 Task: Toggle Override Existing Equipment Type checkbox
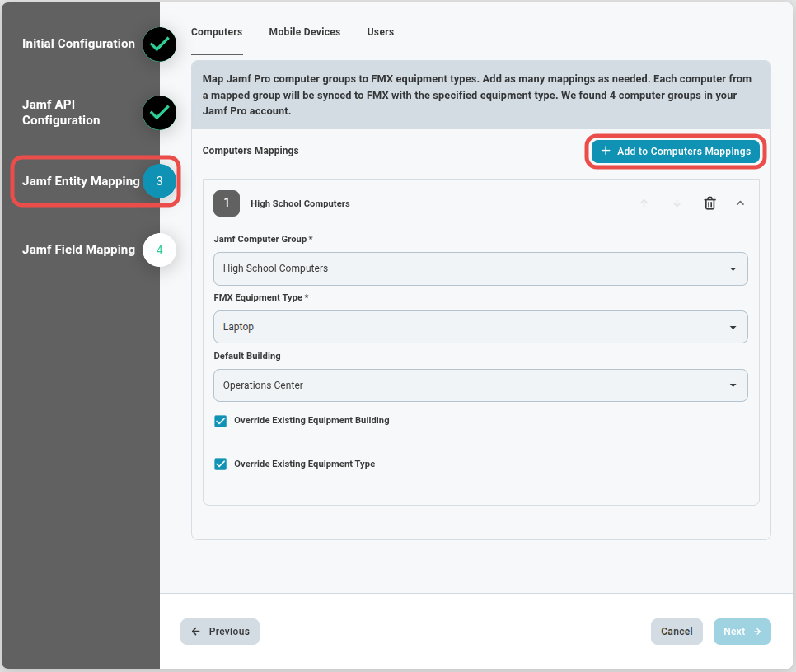(x=221, y=464)
